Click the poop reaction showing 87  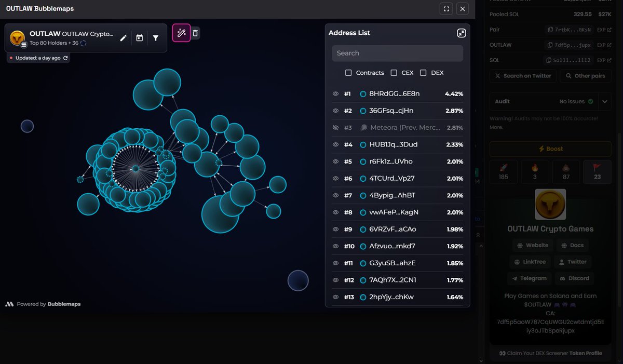[x=566, y=173]
